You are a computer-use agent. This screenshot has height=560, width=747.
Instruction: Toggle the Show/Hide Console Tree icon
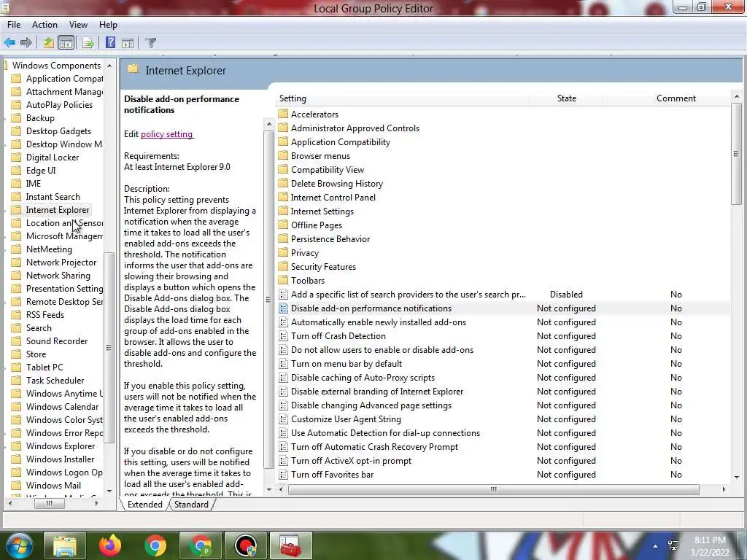tap(66, 43)
